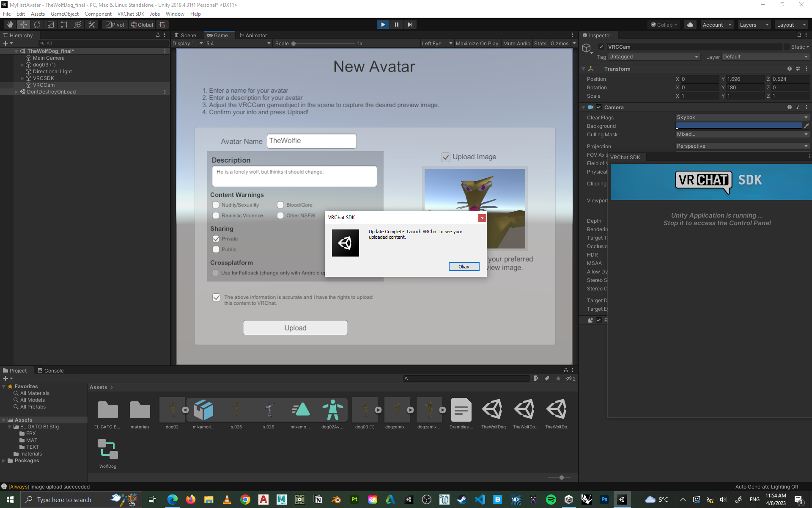Select the Move tool in toolbar
This screenshot has width=812, height=508.
[24, 25]
